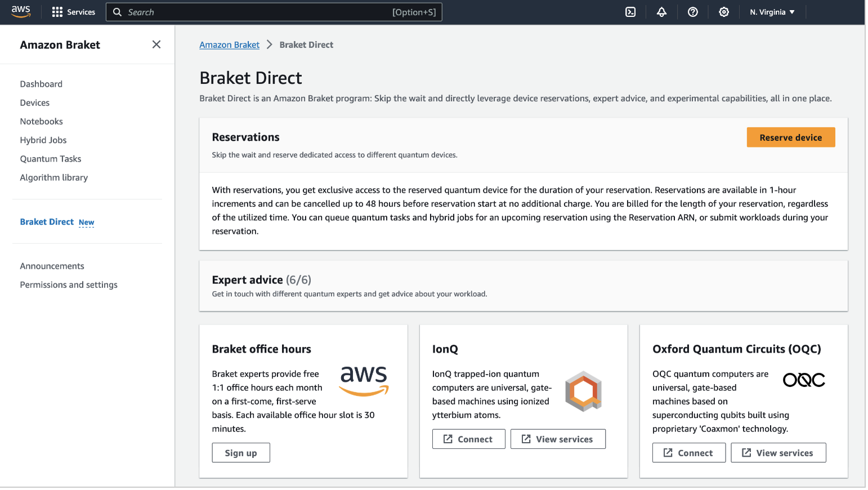868x490 pixels.
Task: Click the IonQ View services button
Action: [558, 439]
